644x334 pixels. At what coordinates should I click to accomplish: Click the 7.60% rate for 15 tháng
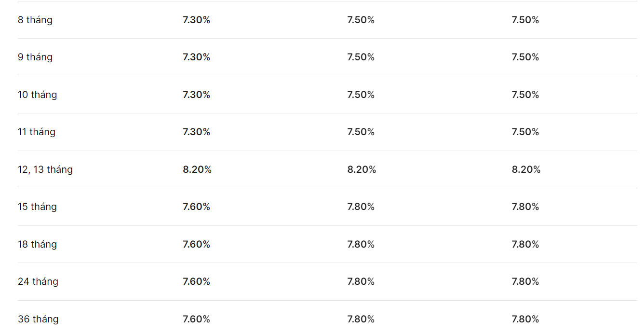[197, 207]
